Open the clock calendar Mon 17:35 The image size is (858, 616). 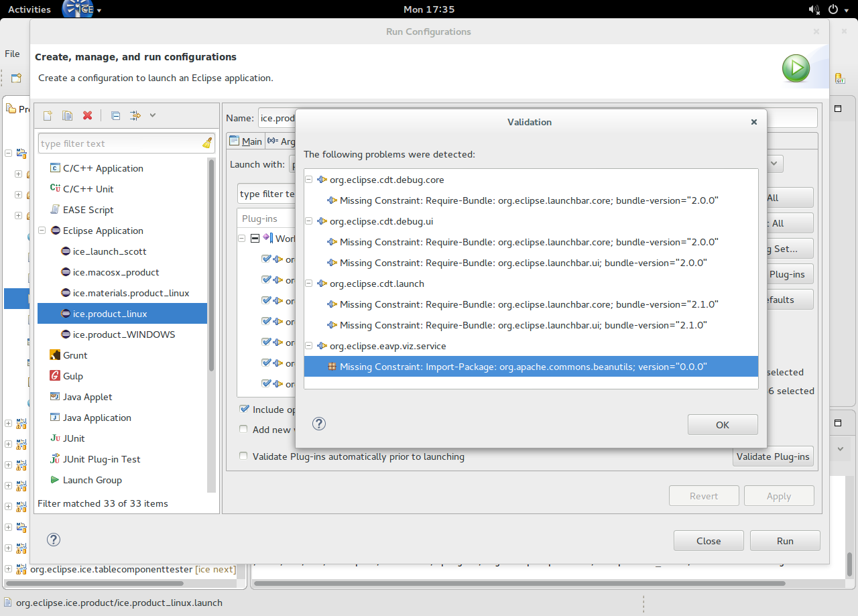tap(429, 9)
